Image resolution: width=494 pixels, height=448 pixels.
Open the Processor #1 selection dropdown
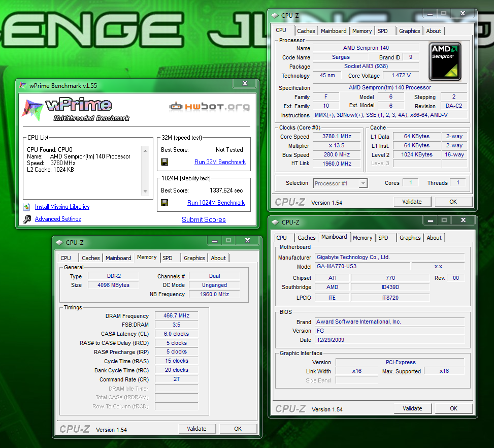363,183
